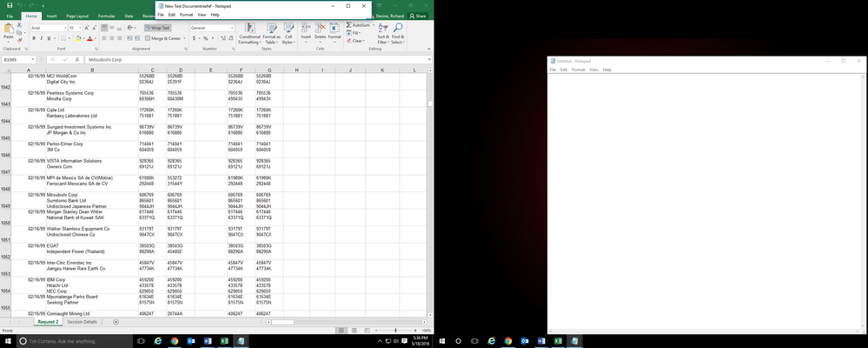The width and height of the screenshot is (868, 348).
Task: Decrease font size with the smaller A icon
Action: pyautogui.click(x=95, y=28)
